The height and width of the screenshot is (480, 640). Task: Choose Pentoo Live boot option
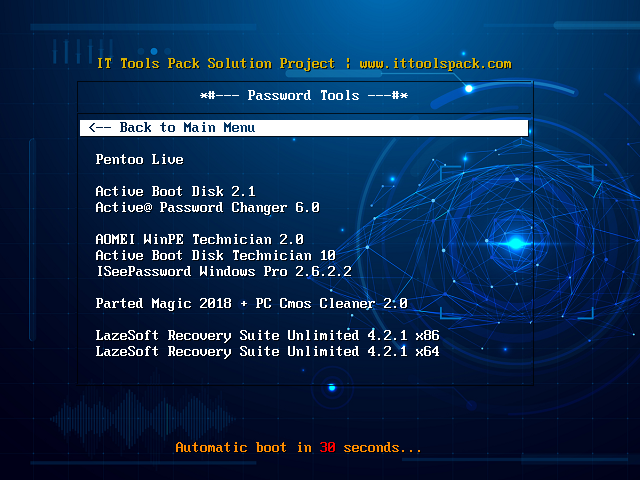click(x=139, y=159)
